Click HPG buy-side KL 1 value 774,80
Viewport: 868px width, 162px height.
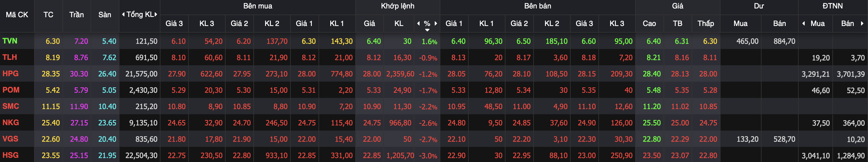pyautogui.click(x=341, y=74)
